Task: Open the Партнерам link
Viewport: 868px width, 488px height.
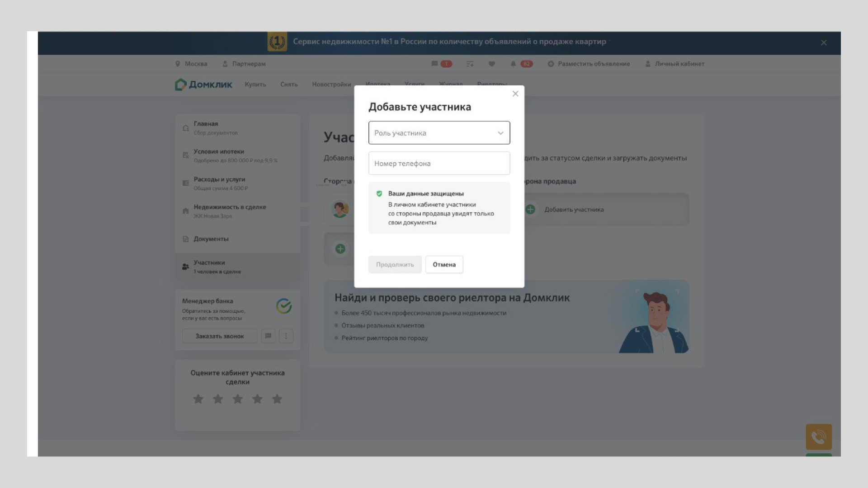Action: coord(244,64)
